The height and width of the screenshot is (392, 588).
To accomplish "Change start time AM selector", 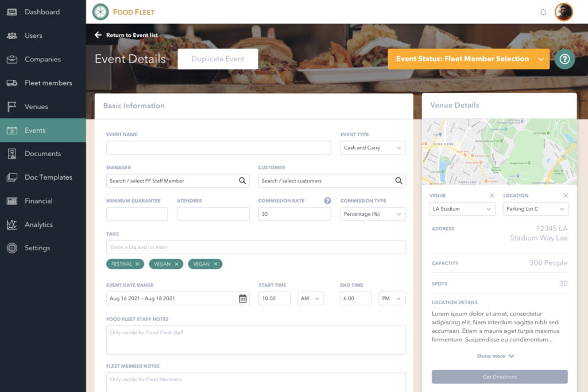I will tap(311, 298).
